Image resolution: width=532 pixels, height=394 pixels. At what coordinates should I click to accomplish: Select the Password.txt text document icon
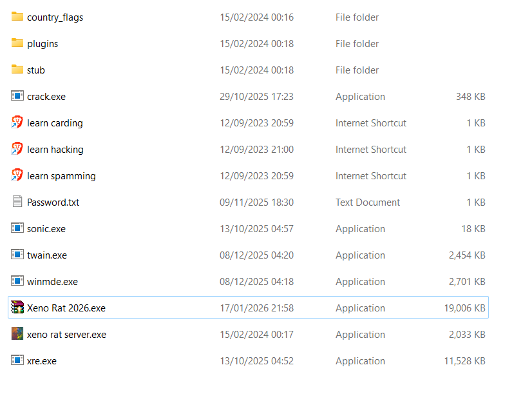(17, 202)
